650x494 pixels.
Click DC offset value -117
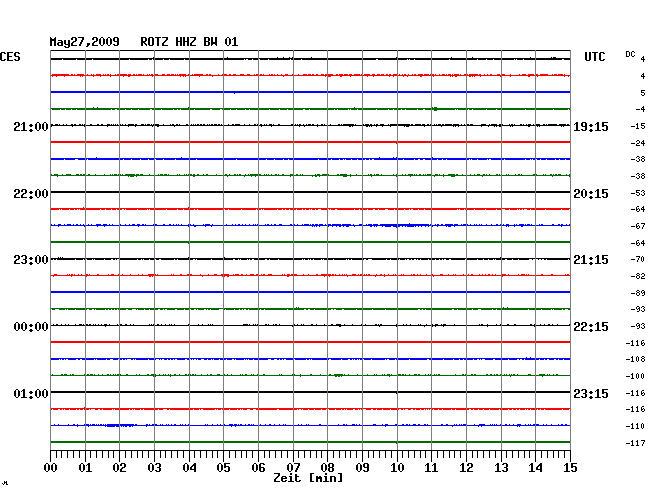[x=635, y=443]
